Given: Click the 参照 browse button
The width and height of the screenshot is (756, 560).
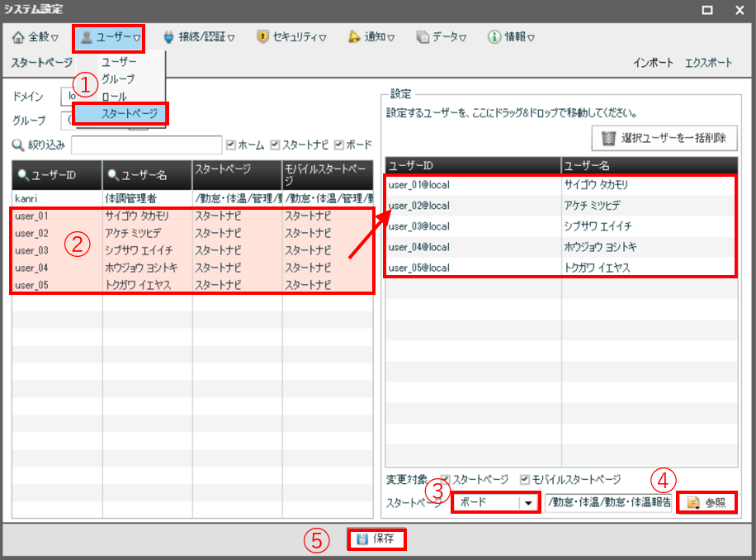Looking at the screenshot, I should pyautogui.click(x=706, y=502).
